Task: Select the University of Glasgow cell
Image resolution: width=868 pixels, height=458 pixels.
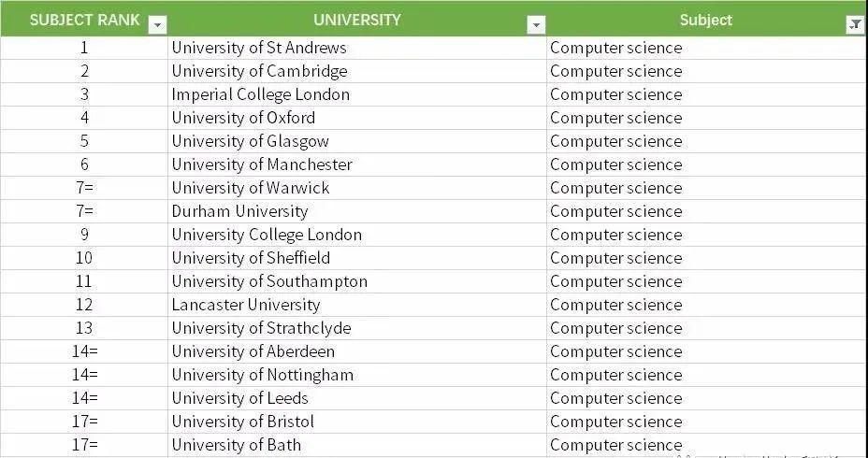Action: [x=357, y=141]
